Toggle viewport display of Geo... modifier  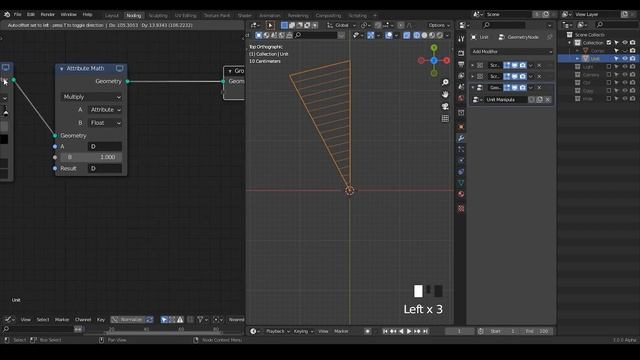(x=515, y=88)
